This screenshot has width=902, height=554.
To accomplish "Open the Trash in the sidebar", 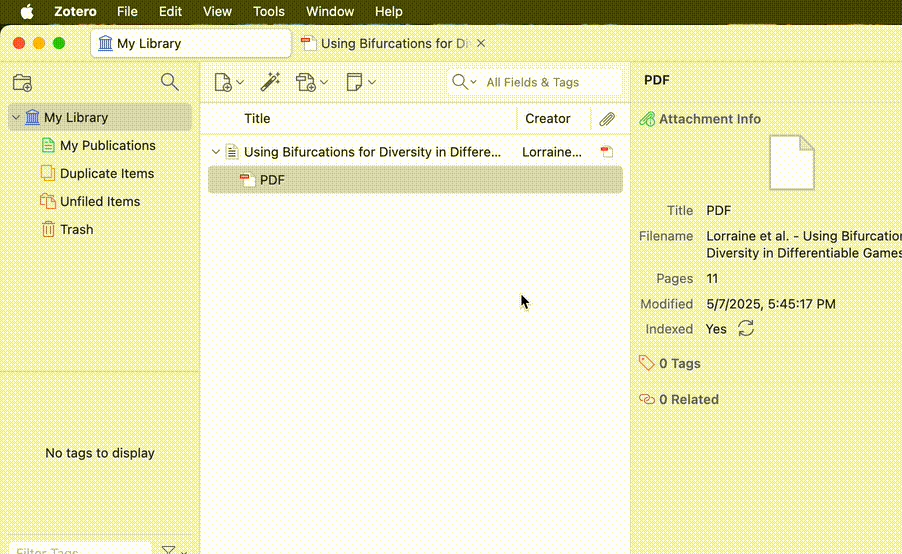I will pos(76,230).
